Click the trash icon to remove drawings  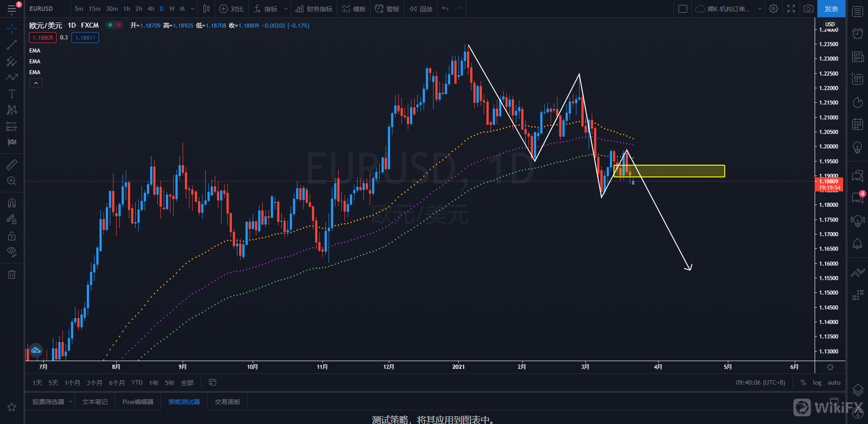pos(12,275)
